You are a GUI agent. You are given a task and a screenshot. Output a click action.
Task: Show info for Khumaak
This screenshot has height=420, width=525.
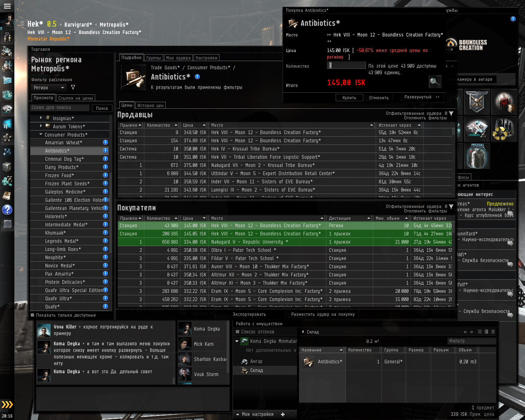click(105, 233)
